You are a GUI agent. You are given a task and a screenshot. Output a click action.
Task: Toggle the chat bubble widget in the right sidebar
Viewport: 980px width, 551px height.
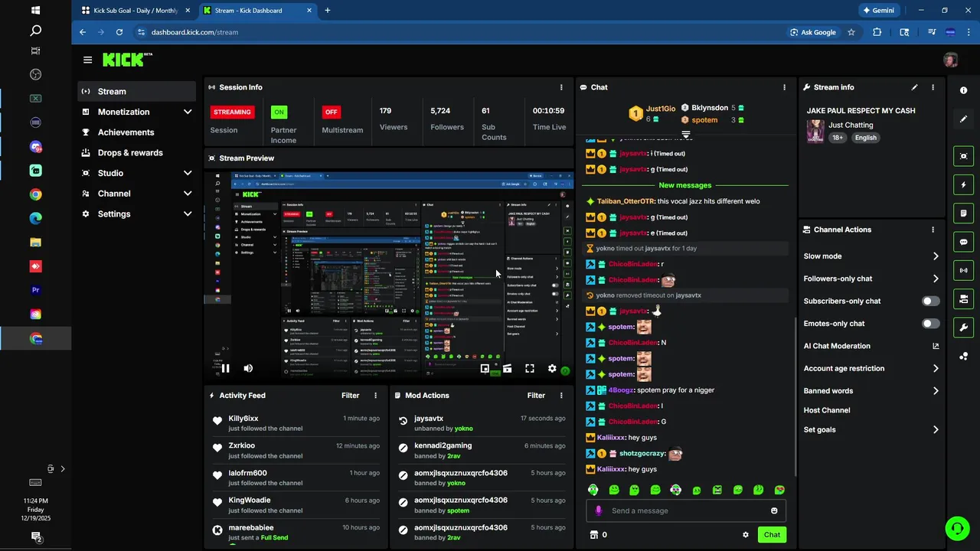click(x=963, y=242)
